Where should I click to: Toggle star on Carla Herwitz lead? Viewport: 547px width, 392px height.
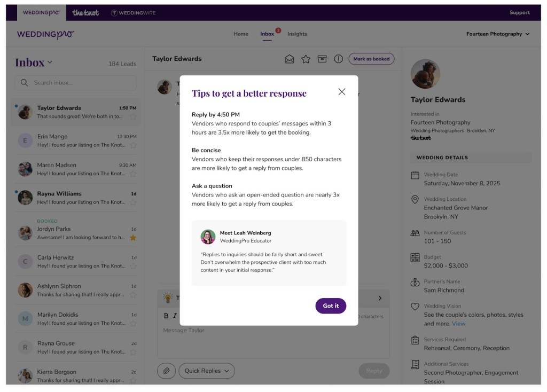click(x=133, y=266)
